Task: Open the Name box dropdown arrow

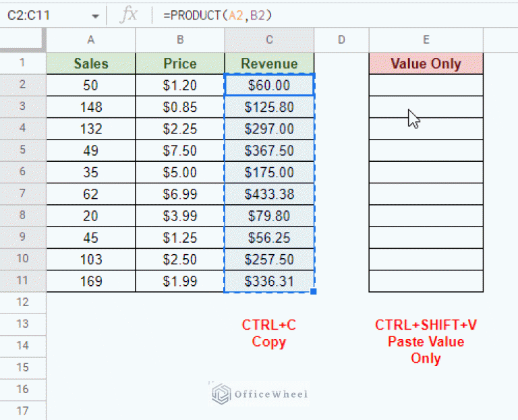Action: tap(95, 16)
